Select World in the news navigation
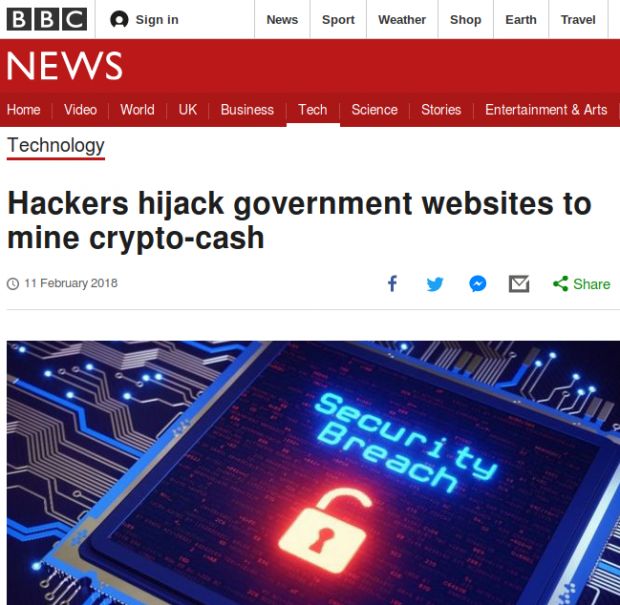Screen dimensions: 620x605 pos(137,110)
